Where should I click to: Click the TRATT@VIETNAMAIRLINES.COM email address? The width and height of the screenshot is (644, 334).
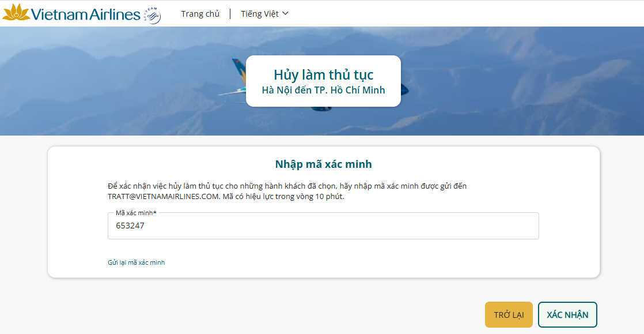163,196
